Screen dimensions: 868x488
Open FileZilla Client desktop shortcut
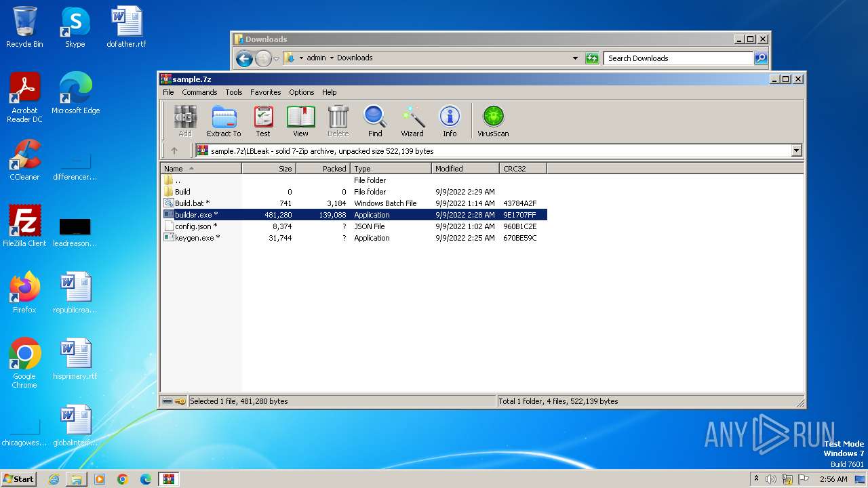(x=24, y=226)
